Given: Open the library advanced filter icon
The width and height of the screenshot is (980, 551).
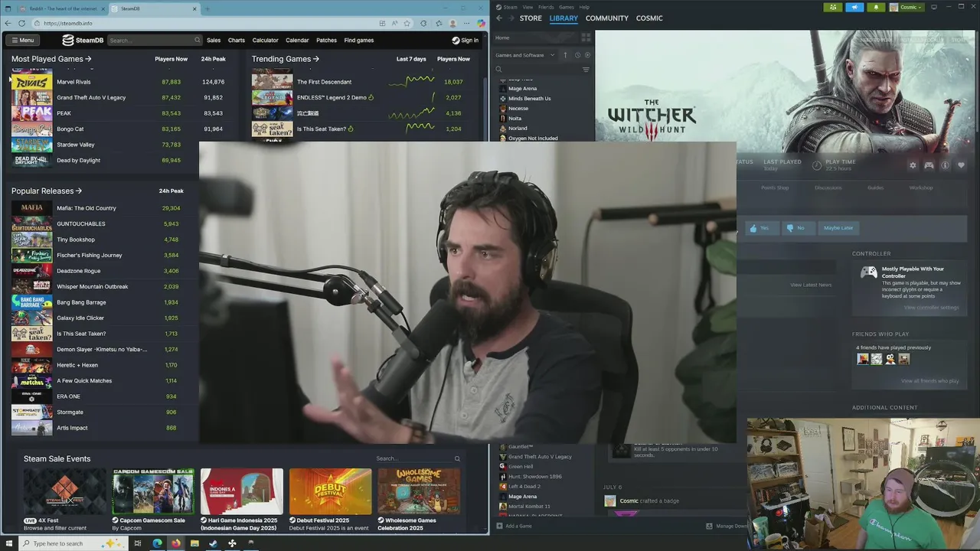Looking at the screenshot, I should tap(586, 70).
